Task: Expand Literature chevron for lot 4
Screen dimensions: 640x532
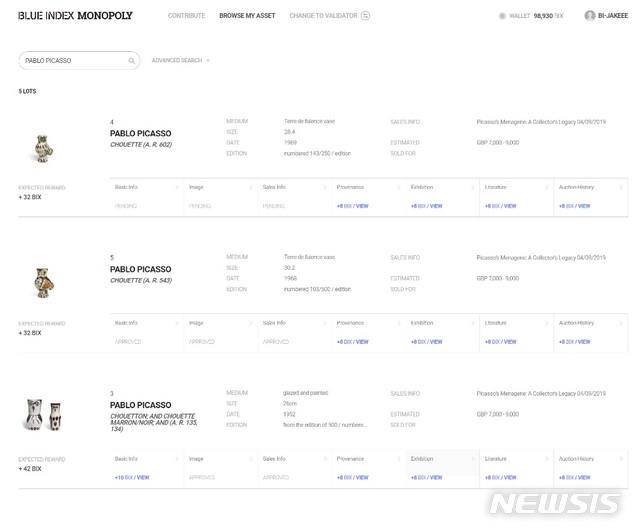Action: point(547,187)
